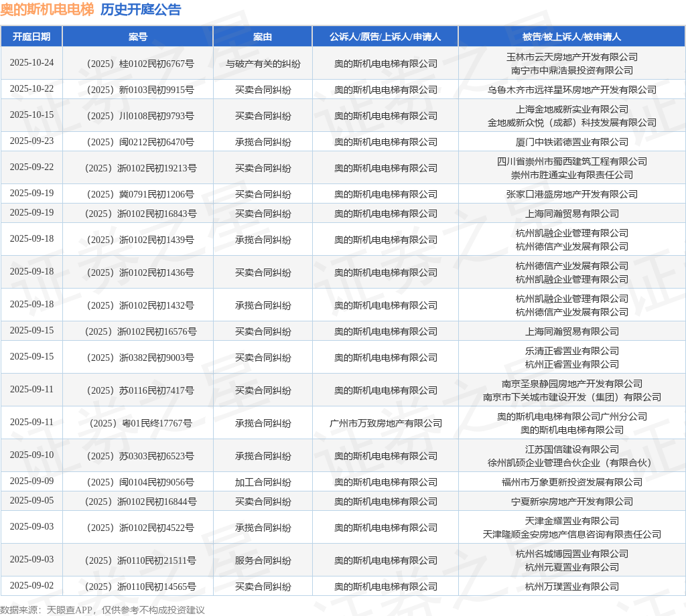The image size is (686, 616).
Task: Click defendant 金地威新众悦（成都）科技发展有限公司
Action: 572,123
